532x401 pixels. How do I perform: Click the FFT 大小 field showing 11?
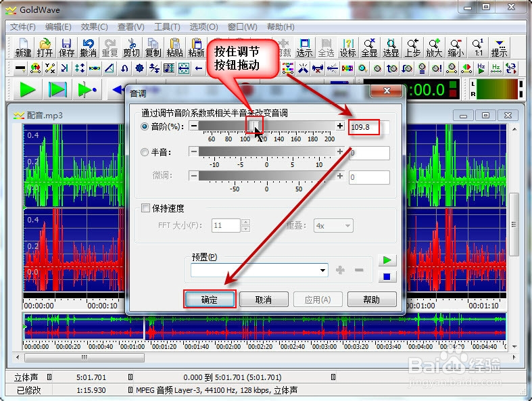tap(226, 225)
